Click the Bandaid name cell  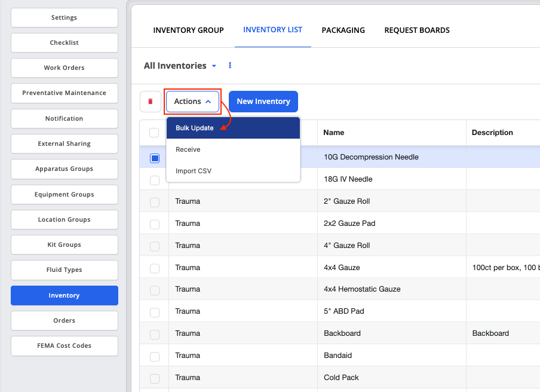392,355
